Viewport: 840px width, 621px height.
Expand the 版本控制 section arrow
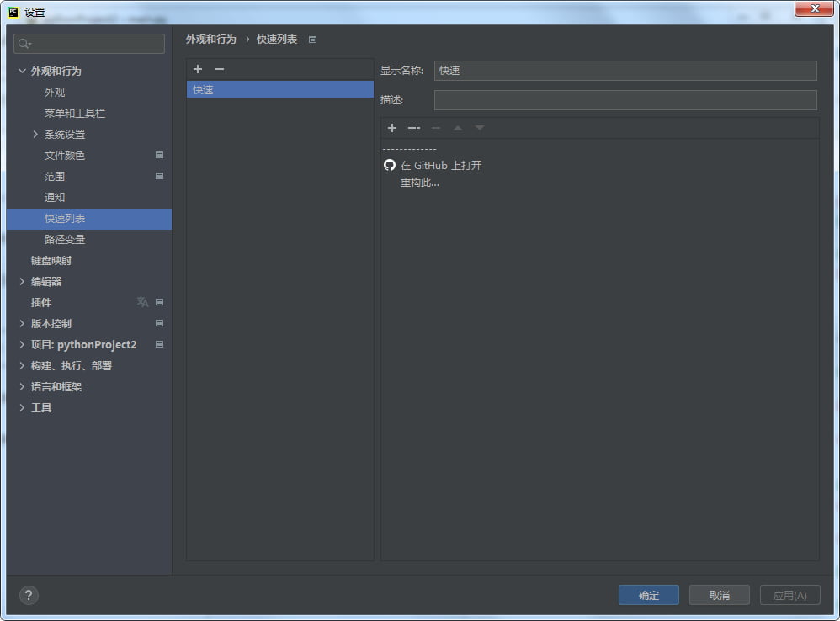[x=22, y=323]
